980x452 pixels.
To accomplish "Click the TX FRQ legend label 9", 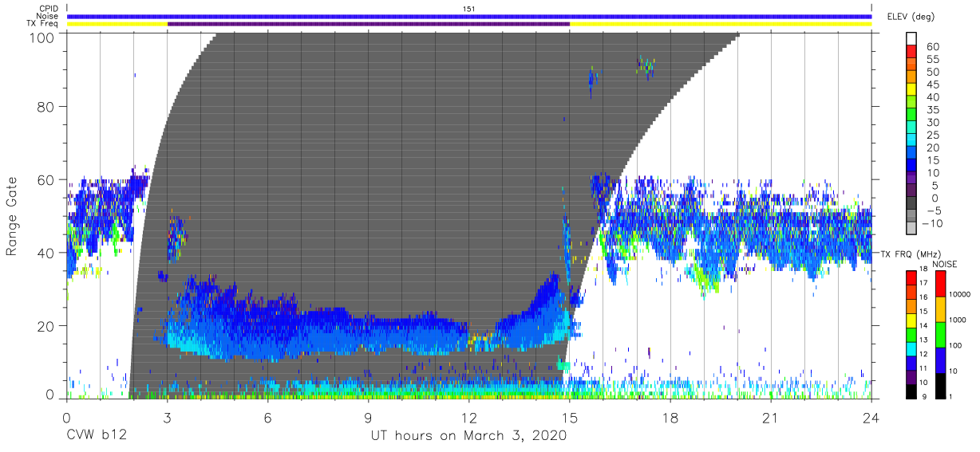I will click(926, 396).
